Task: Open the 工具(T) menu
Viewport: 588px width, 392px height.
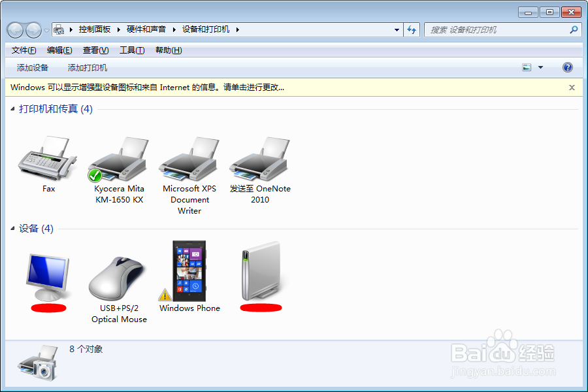Action: pos(132,50)
